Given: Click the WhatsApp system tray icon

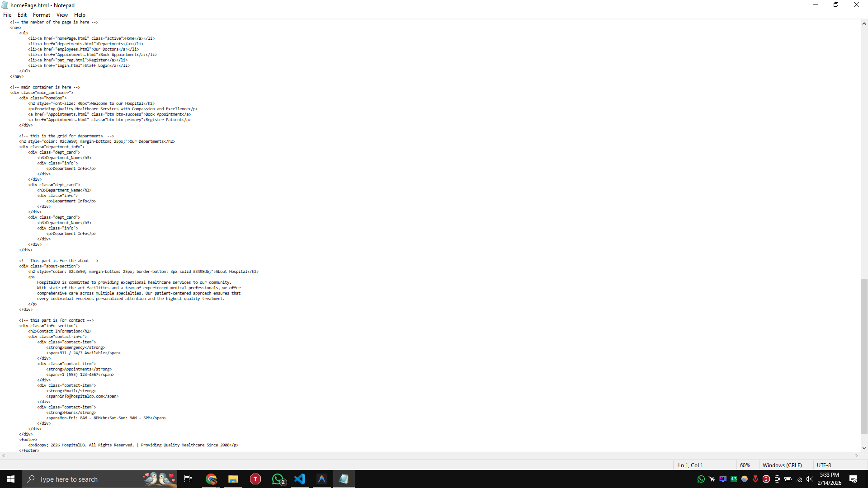Looking at the screenshot, I should 701,479.
